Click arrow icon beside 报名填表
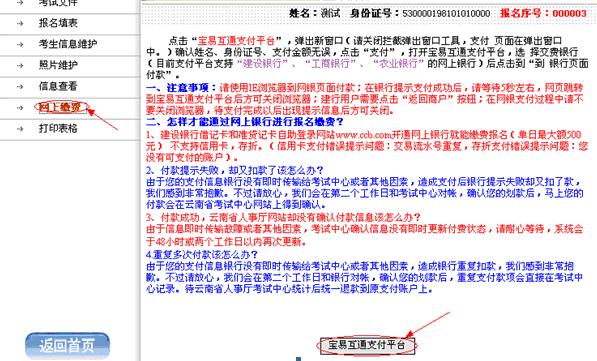Viewport: 597px width, 361px height. coord(20,23)
